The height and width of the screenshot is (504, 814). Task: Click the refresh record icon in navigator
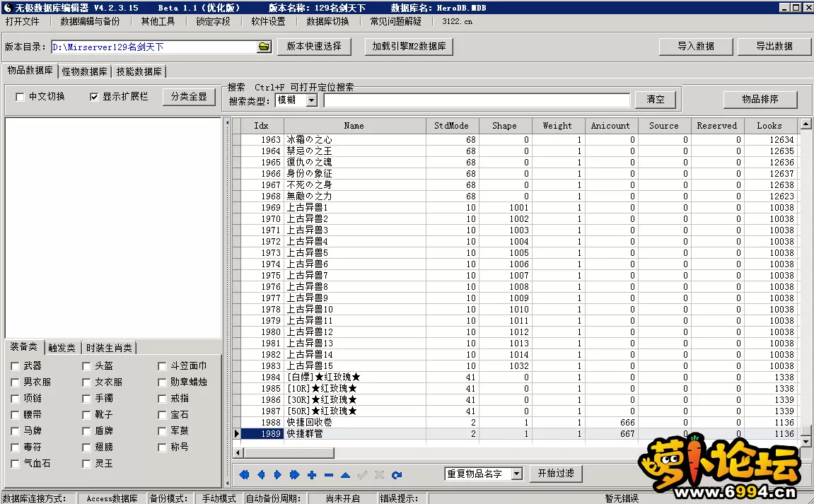397,474
